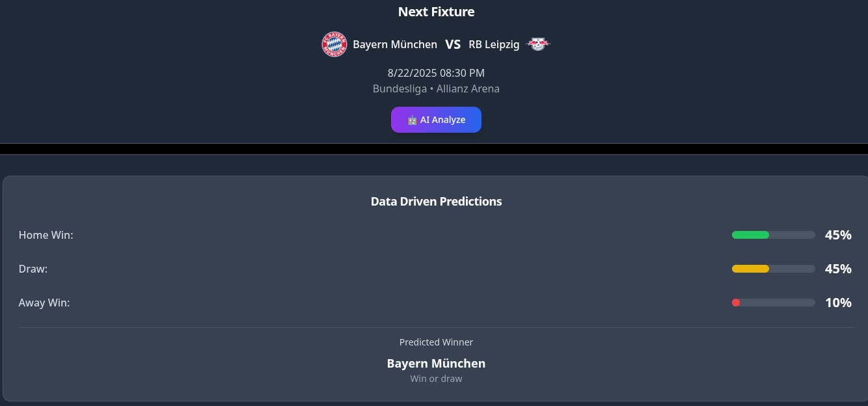Select the Bundesliga competition label
This screenshot has height=406, width=868.
click(399, 88)
